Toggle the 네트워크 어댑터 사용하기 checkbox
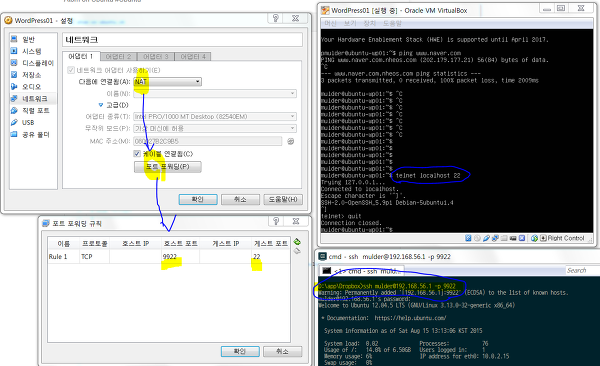Screen dimensions: 600x366 [71, 70]
